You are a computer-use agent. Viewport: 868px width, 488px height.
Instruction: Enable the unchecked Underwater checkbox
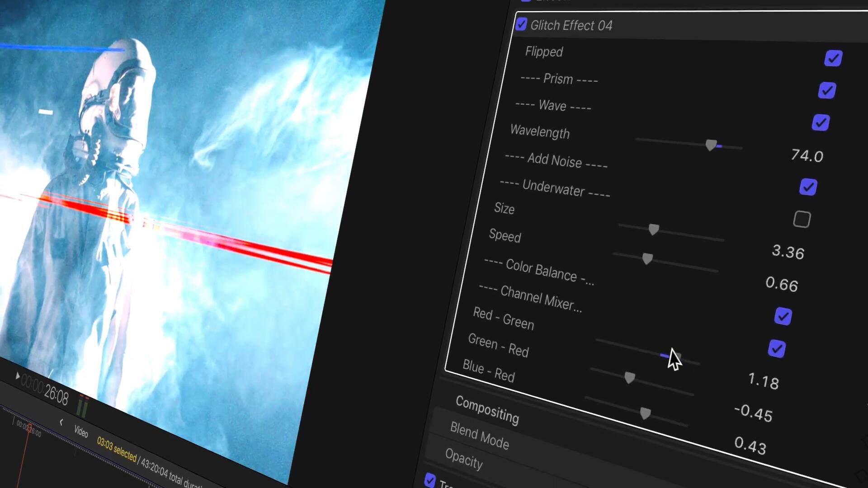[x=802, y=220]
